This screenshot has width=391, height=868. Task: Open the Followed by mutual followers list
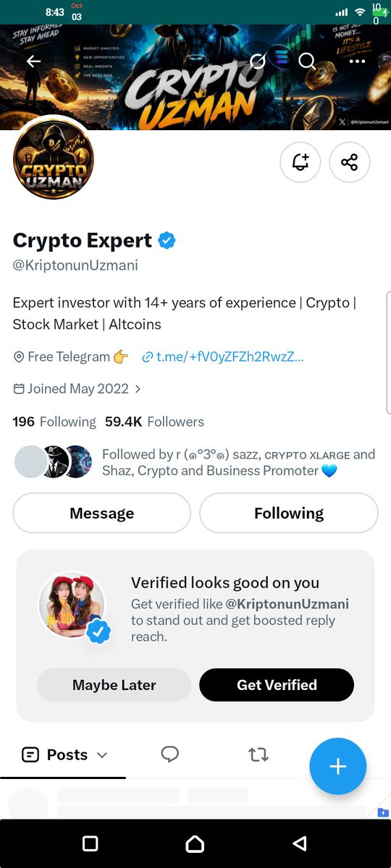coord(195,462)
